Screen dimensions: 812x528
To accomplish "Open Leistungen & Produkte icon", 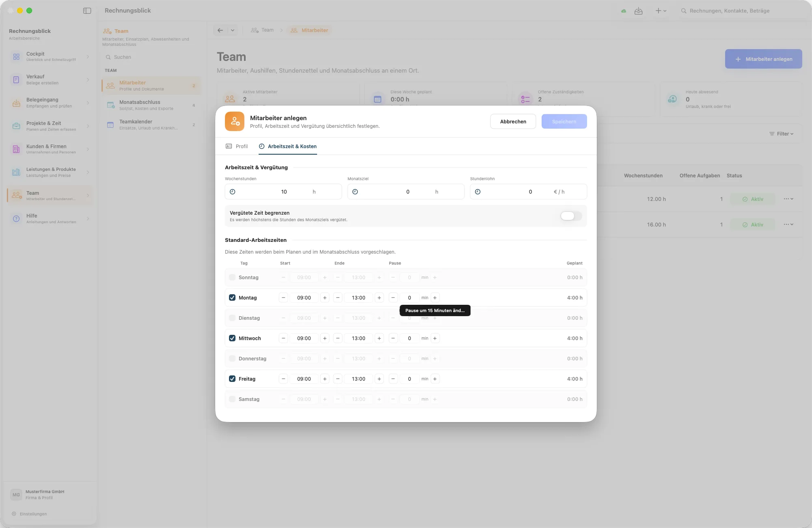I will (16, 172).
